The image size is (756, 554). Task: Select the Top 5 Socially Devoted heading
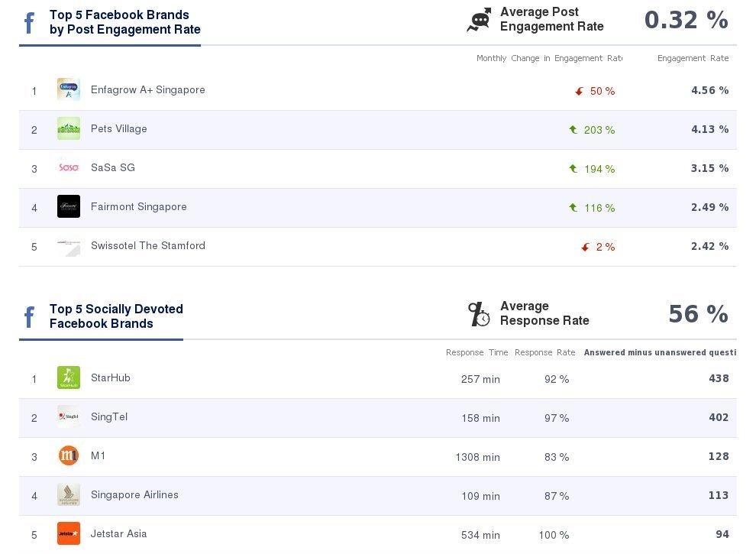116,316
